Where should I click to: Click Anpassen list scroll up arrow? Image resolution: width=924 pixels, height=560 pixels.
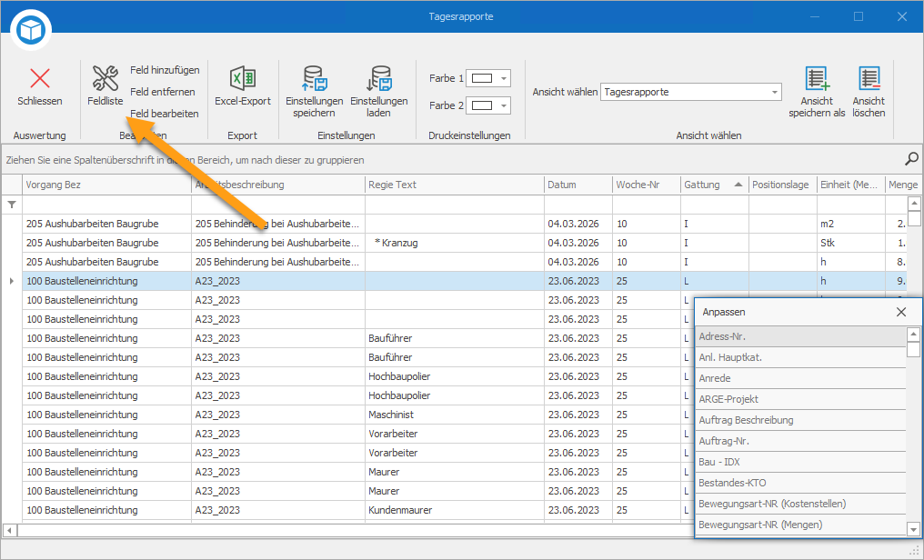click(913, 335)
